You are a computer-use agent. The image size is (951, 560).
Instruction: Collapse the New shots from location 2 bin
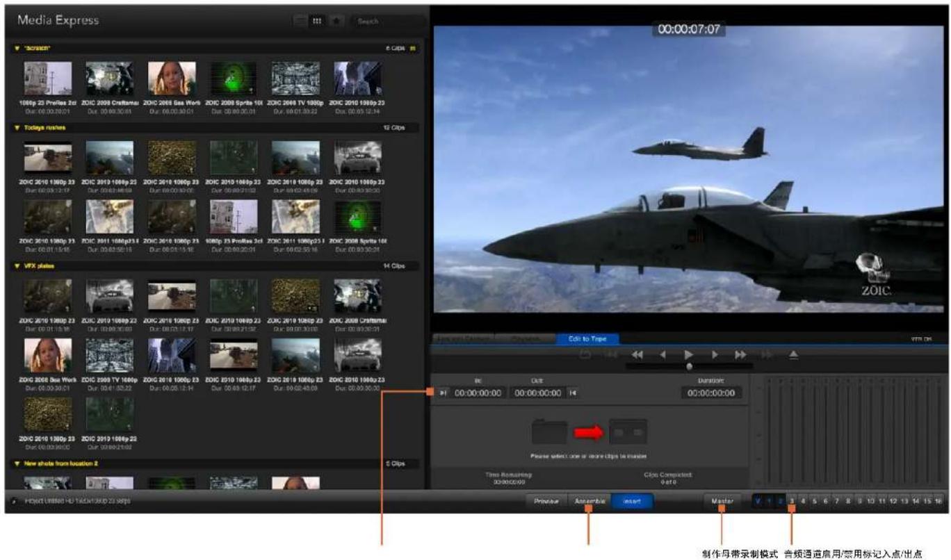click(x=17, y=463)
